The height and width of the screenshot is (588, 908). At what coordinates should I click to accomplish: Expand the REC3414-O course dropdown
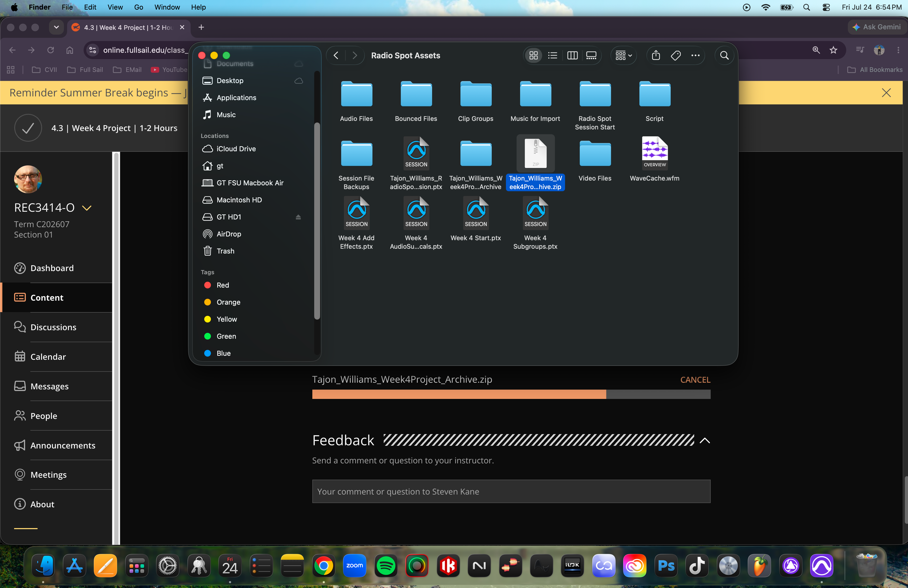[87, 208]
